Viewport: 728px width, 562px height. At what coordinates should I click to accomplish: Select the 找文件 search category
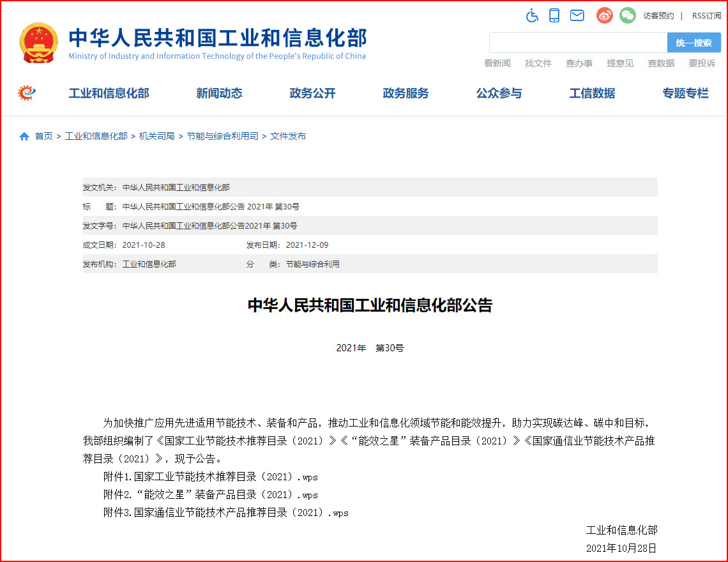coord(538,63)
